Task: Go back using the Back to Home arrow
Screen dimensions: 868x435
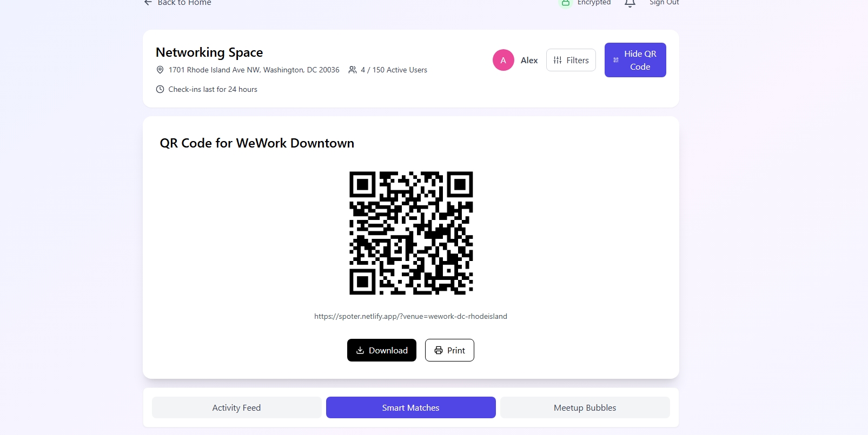Action: click(148, 3)
